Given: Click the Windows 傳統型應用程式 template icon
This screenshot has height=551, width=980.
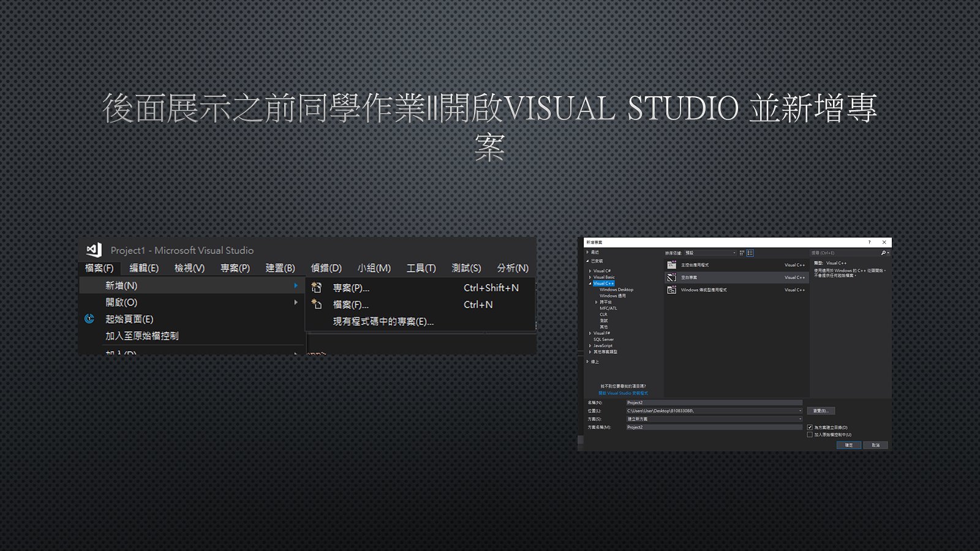Looking at the screenshot, I should tap(672, 290).
